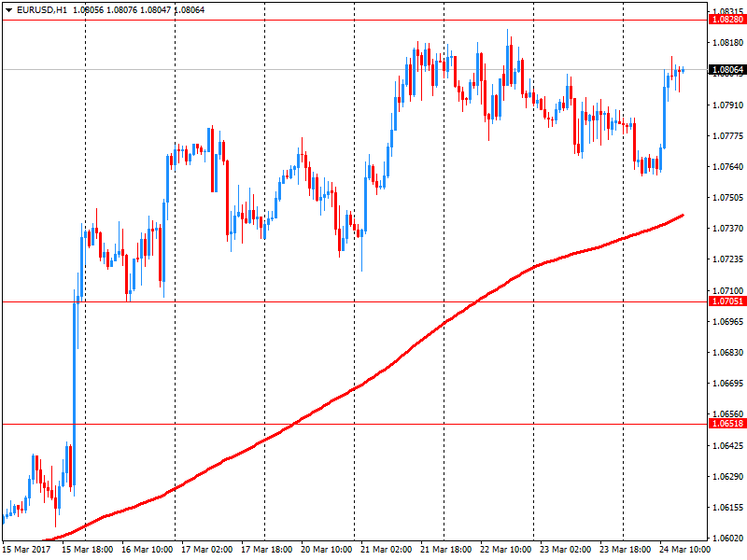
Task: Click the red 1.07051 price level label
Action: (727, 301)
